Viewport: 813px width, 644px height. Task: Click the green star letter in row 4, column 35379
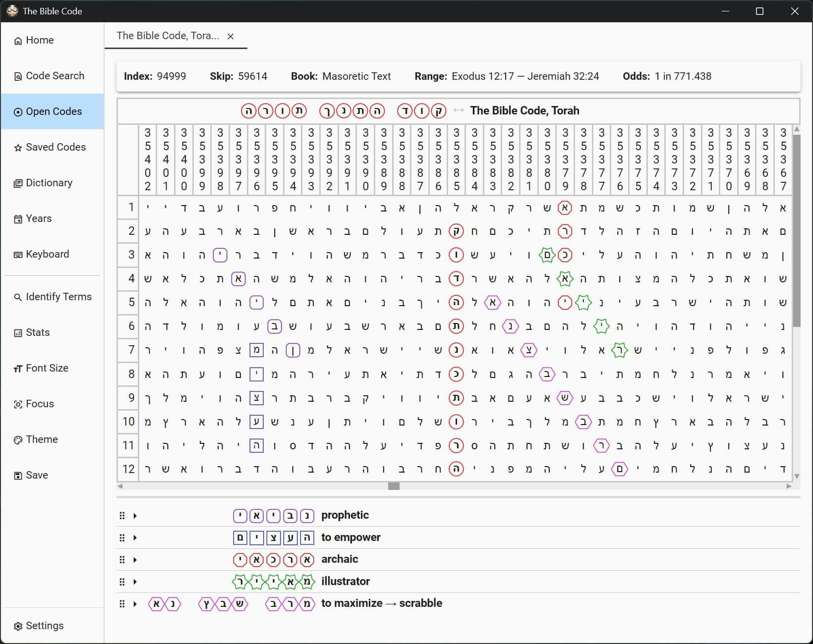[x=565, y=279]
